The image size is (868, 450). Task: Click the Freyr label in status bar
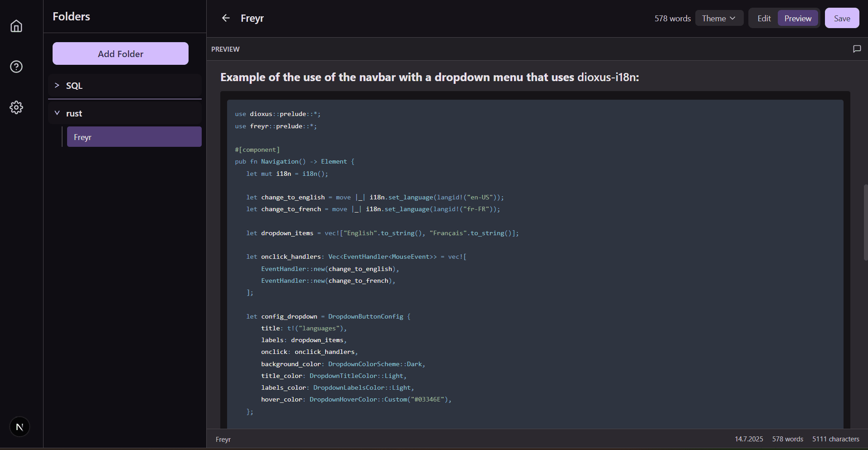pos(223,439)
